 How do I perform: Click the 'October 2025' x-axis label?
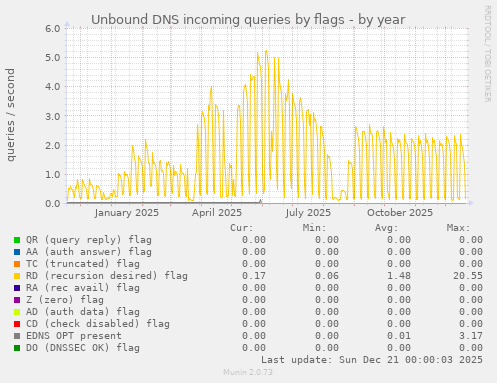[400, 213]
